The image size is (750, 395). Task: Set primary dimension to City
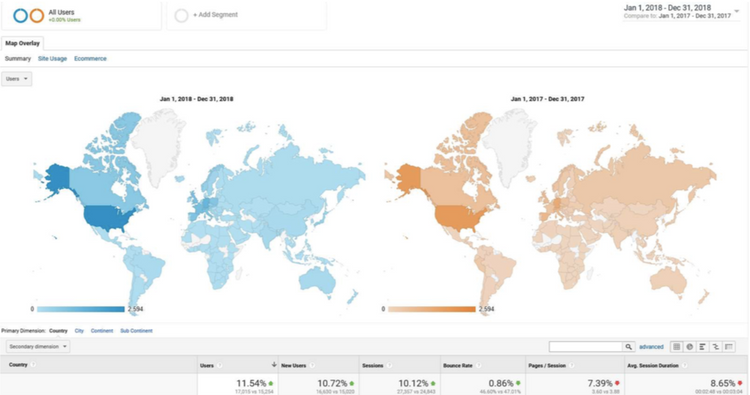(x=79, y=331)
